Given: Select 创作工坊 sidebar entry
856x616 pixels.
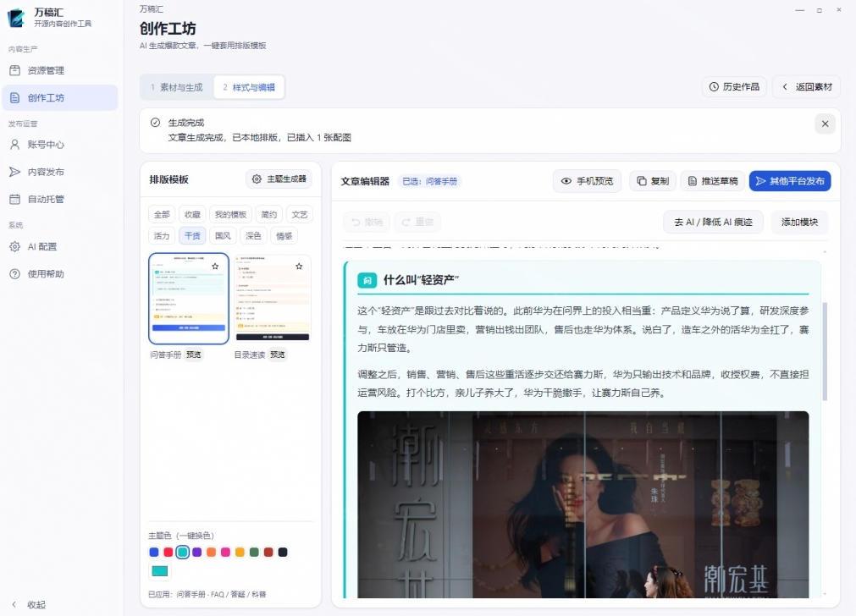Looking at the screenshot, I should pyautogui.click(x=59, y=97).
